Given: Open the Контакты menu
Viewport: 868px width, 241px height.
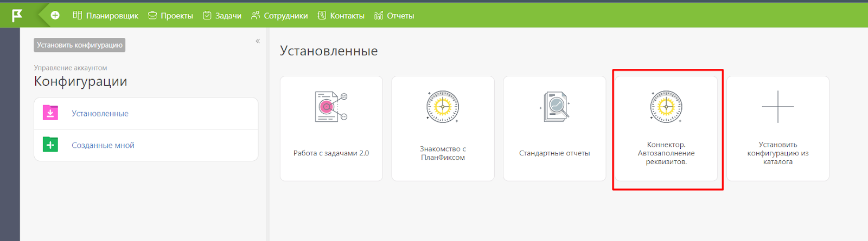Looking at the screenshot, I should coord(347,16).
